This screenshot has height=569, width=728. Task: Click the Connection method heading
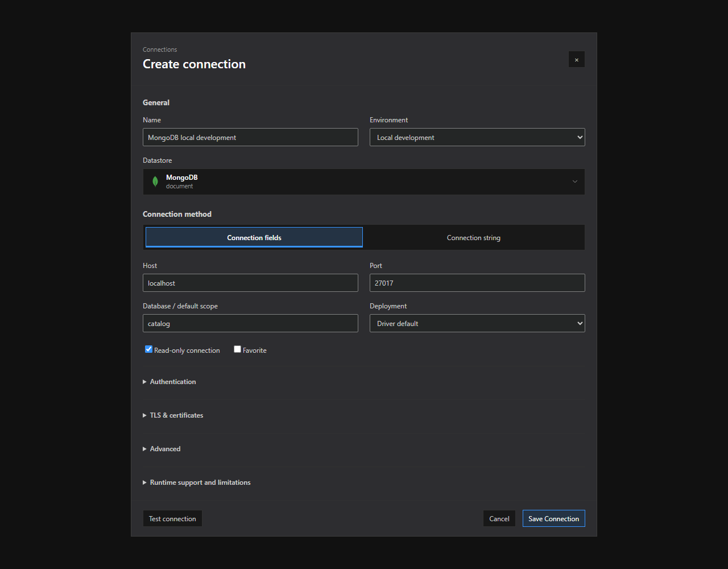tap(177, 214)
